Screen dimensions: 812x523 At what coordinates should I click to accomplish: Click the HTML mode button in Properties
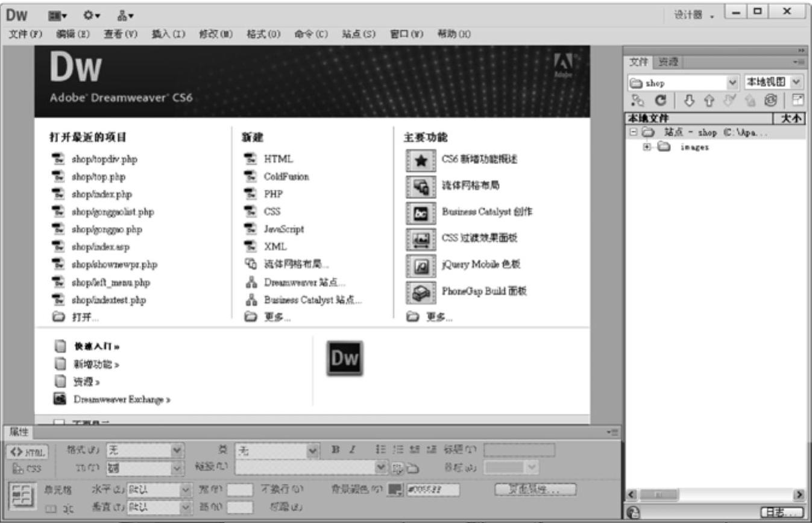[27, 451]
